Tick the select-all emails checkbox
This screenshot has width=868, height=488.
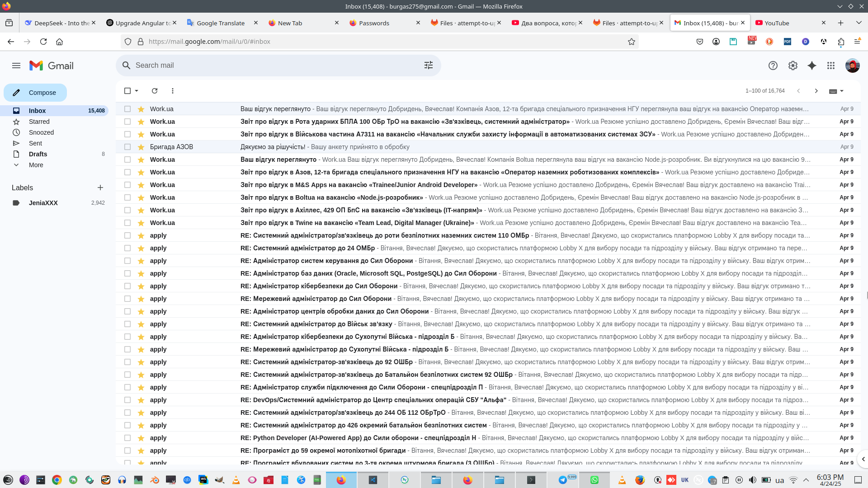(x=127, y=91)
